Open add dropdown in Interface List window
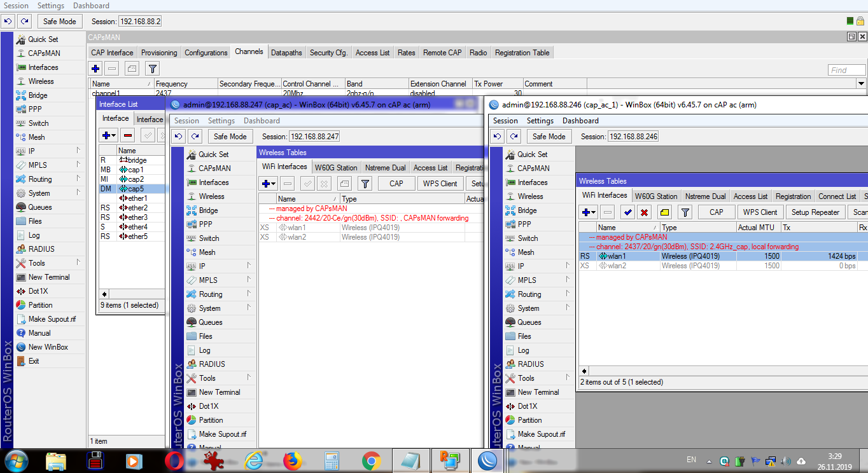This screenshot has width=868, height=473. (x=109, y=135)
